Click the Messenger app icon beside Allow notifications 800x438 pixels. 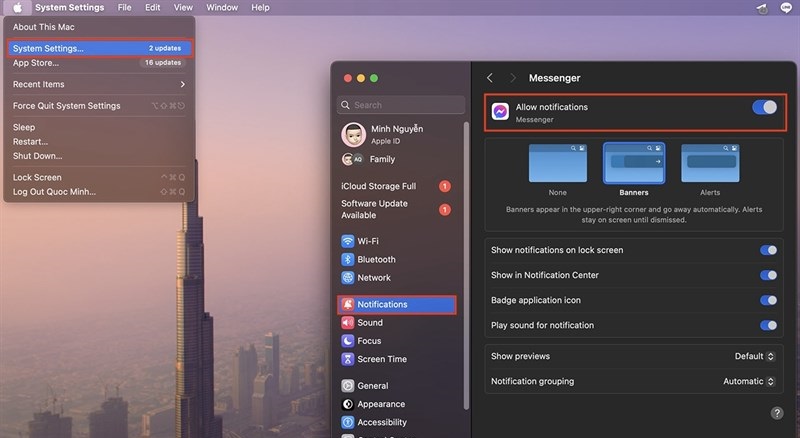(500, 111)
